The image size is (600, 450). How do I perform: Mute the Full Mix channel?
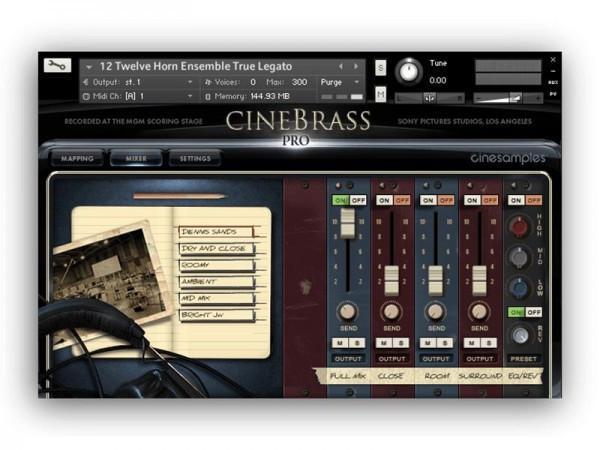340,343
